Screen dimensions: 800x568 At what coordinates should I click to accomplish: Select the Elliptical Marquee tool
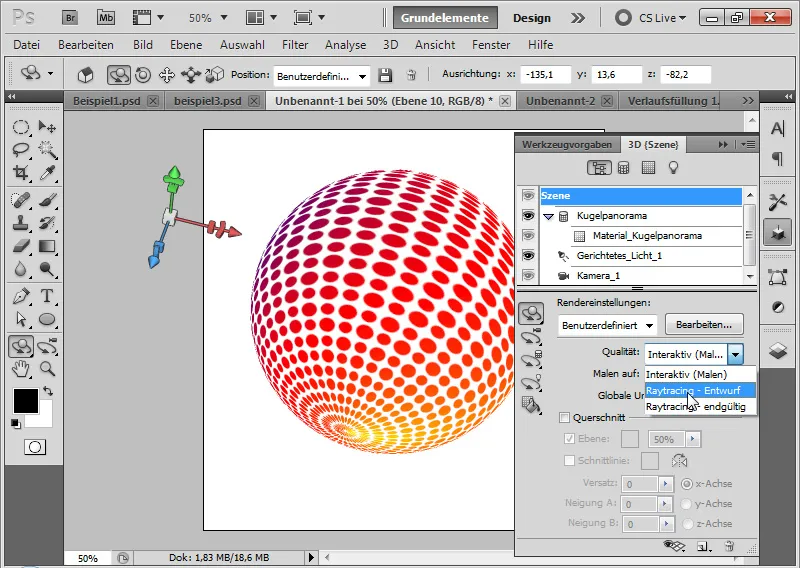click(x=20, y=127)
